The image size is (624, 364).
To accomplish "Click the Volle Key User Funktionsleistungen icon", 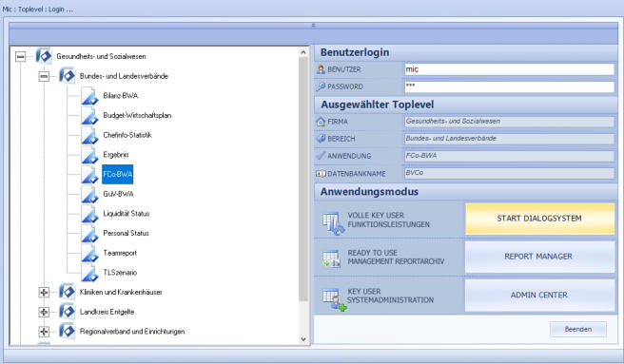I will (334, 223).
